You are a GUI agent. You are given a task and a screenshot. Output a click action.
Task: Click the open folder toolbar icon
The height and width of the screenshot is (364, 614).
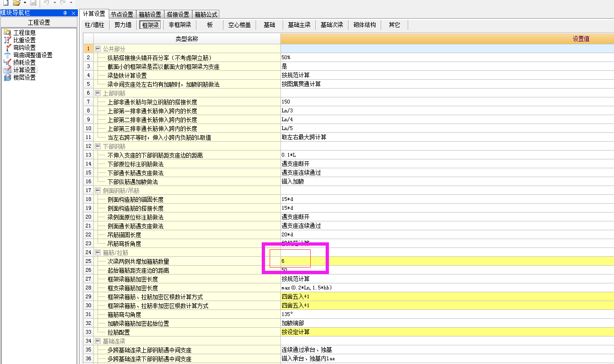[17, 3]
